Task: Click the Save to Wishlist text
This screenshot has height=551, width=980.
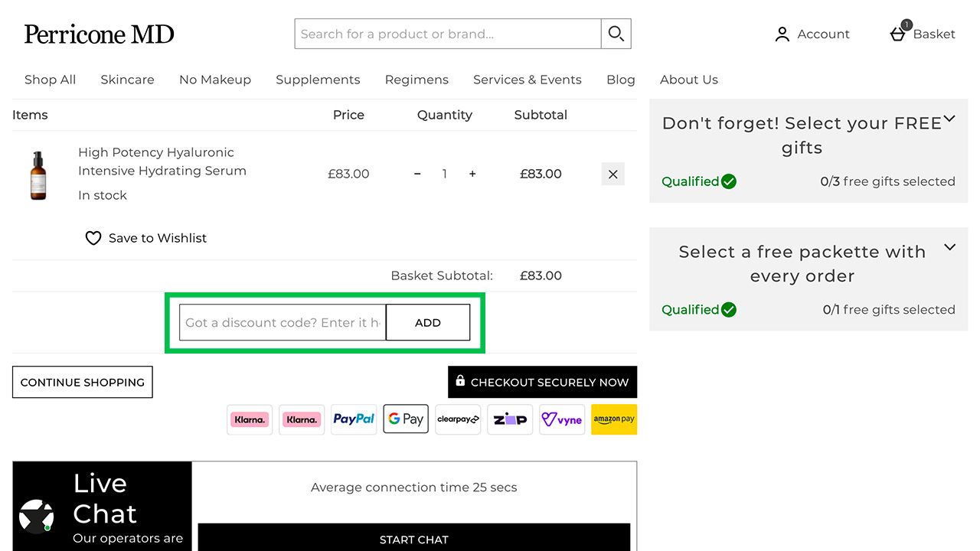Action: click(x=158, y=238)
